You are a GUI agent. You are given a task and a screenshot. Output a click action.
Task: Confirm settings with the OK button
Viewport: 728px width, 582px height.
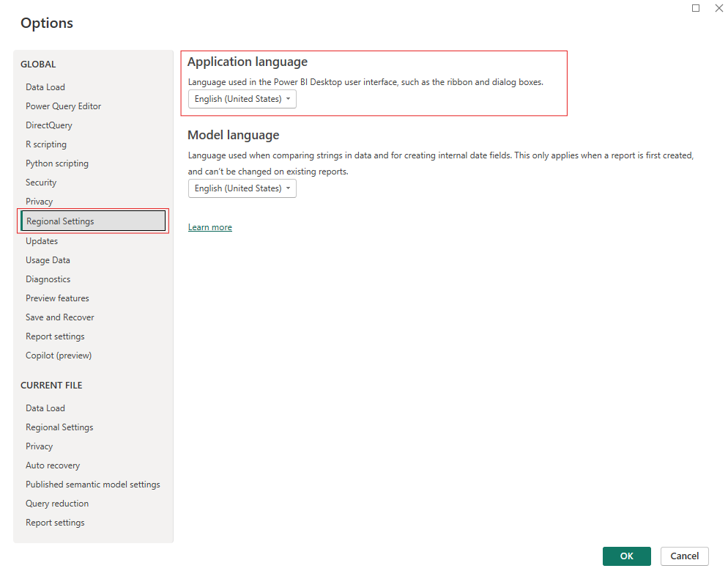click(x=626, y=556)
